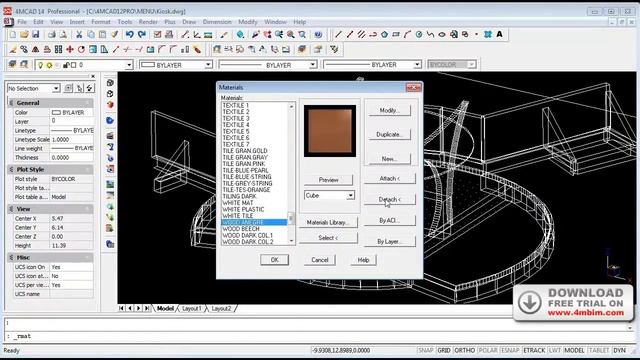Open the Dimension menu
This screenshot has height=360, width=640.
pyautogui.click(x=217, y=22)
